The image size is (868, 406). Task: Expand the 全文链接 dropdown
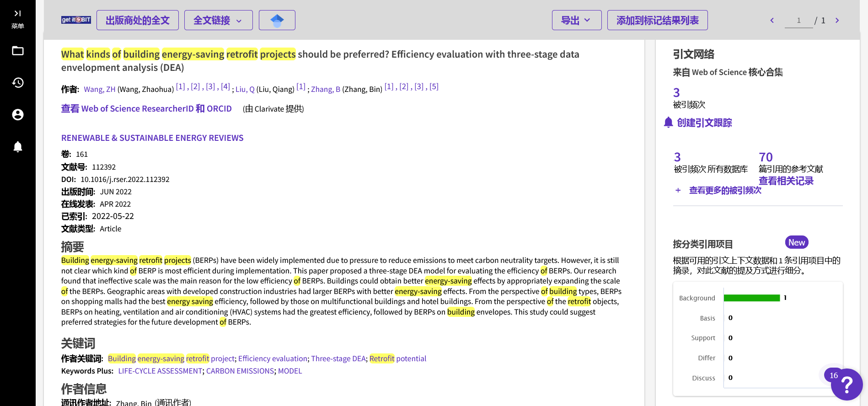[218, 20]
